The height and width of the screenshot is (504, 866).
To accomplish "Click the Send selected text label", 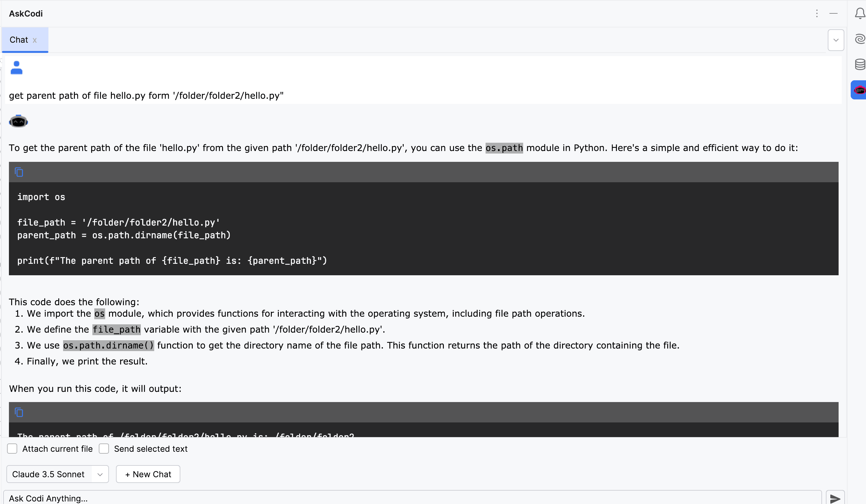I will (150, 449).
